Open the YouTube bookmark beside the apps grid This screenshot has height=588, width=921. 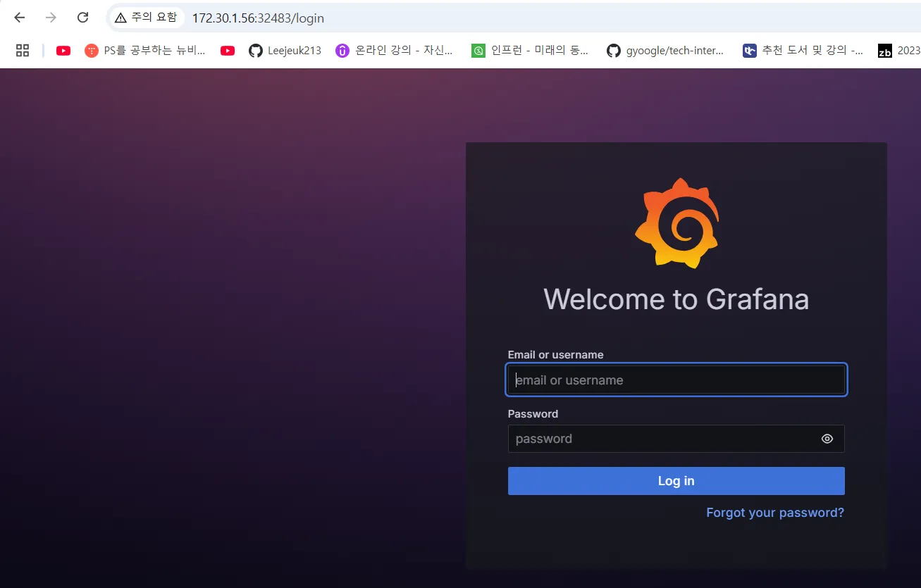pyautogui.click(x=63, y=51)
